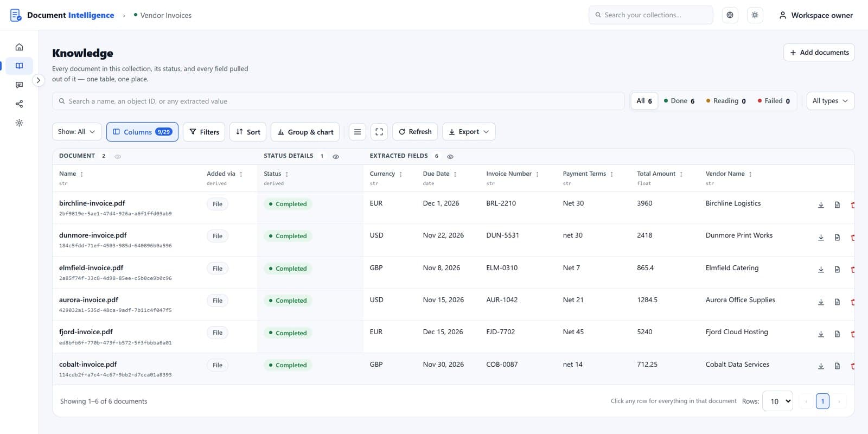
Task: Click the row density lines icon
Action: pyautogui.click(x=357, y=132)
